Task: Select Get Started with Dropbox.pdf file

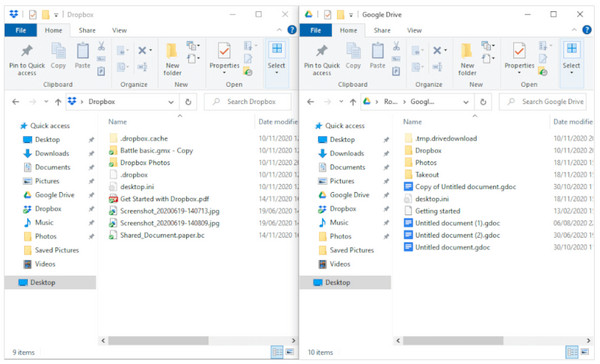Action: pyautogui.click(x=165, y=199)
